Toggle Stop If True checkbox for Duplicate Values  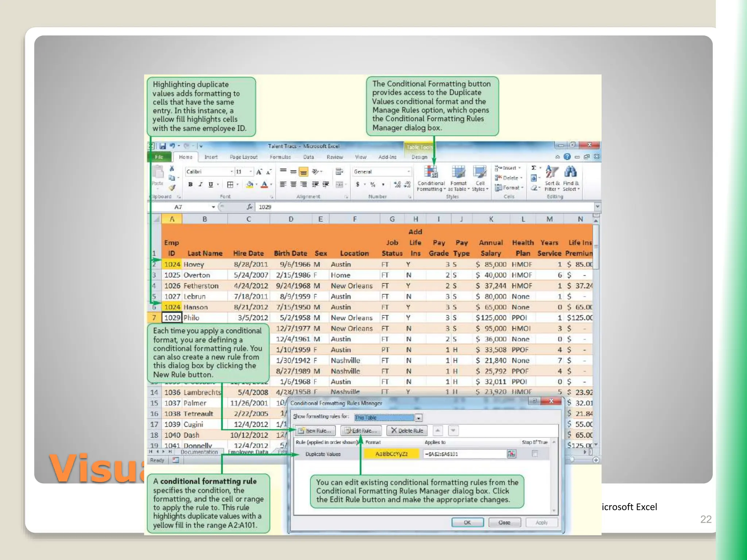tap(535, 454)
